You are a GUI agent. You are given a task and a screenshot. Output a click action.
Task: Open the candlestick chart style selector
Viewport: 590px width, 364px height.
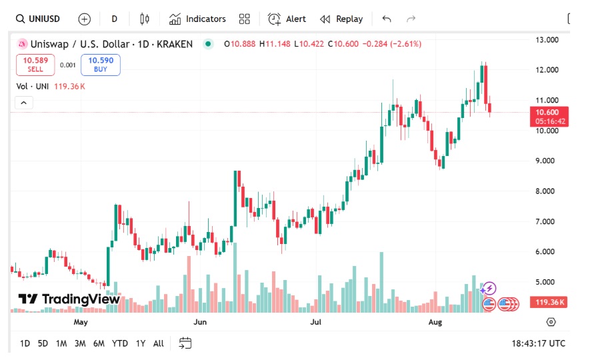click(x=145, y=19)
